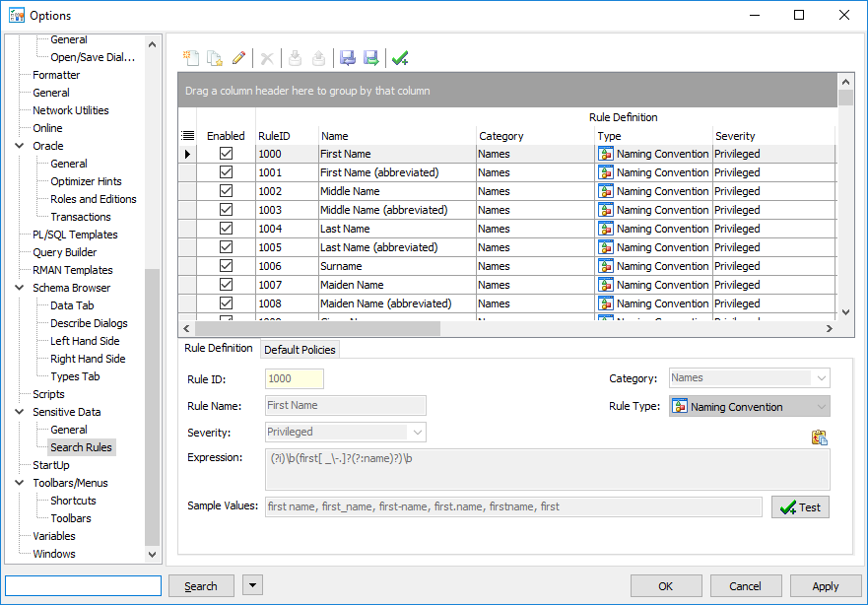
Task: Disable rule 1000 First Name checkbox
Action: 226,154
